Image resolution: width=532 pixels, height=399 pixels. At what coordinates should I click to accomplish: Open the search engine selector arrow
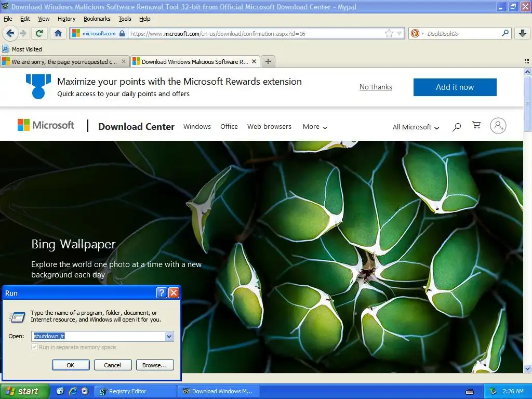pos(422,34)
